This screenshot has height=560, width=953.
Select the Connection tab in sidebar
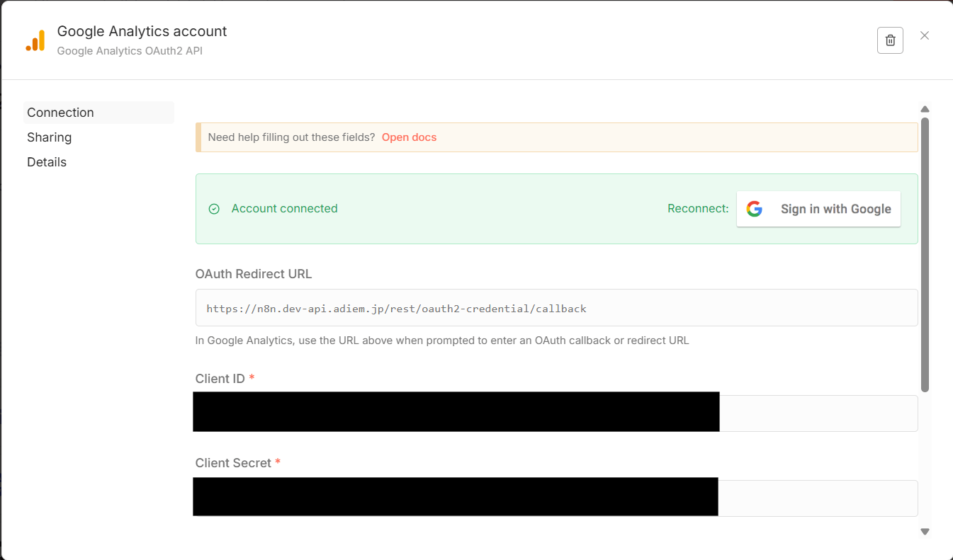tap(60, 113)
